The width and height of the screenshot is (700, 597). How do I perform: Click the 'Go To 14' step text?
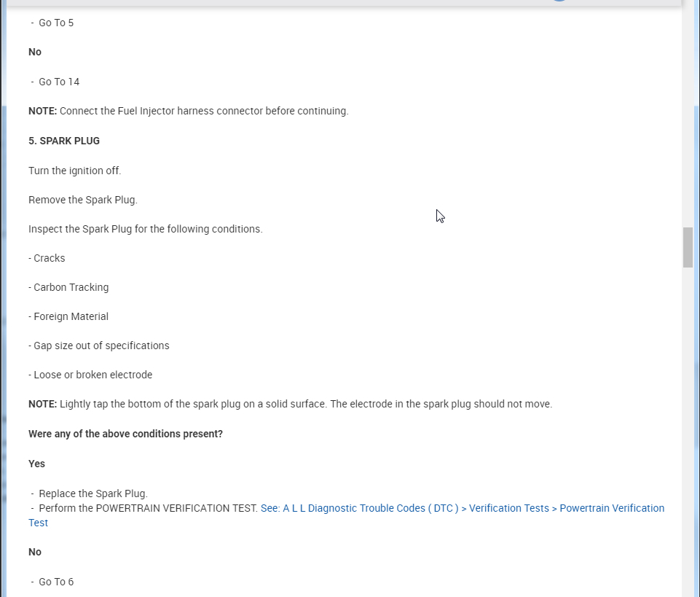pos(59,82)
